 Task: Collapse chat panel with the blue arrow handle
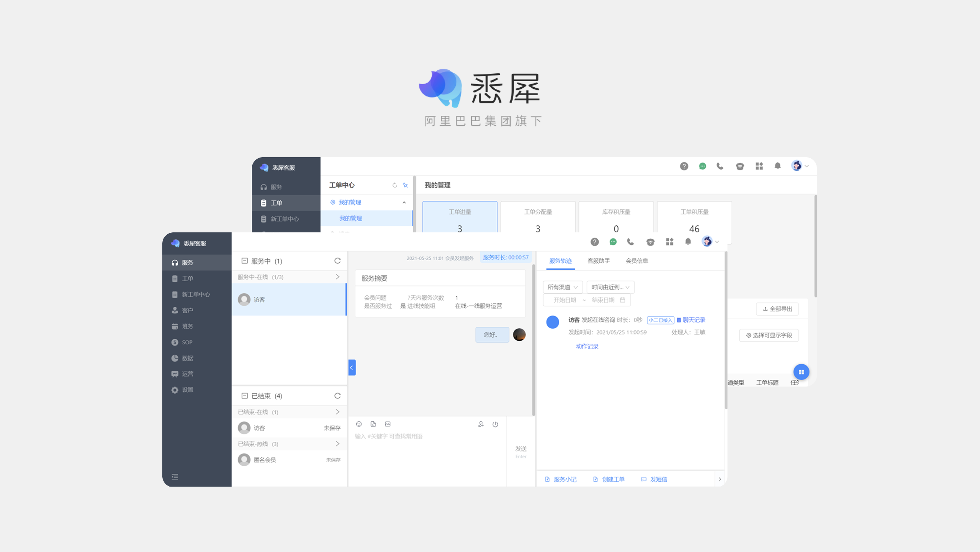pyautogui.click(x=352, y=368)
